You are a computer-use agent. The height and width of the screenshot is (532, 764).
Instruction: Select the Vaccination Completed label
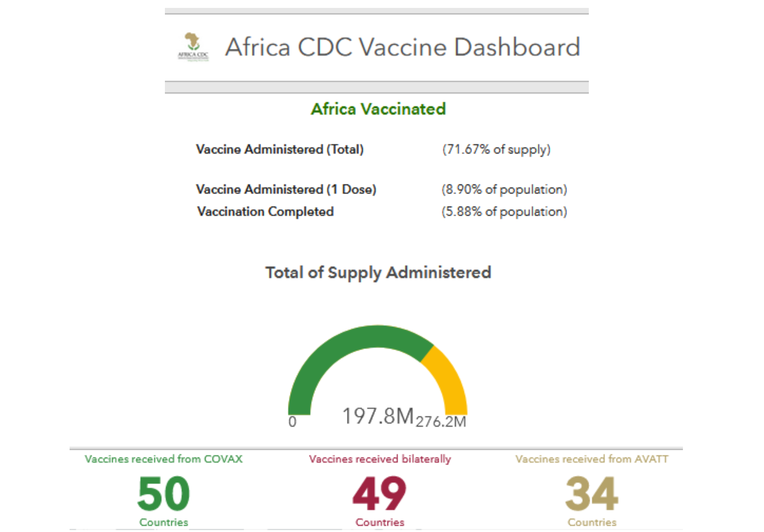[265, 211]
